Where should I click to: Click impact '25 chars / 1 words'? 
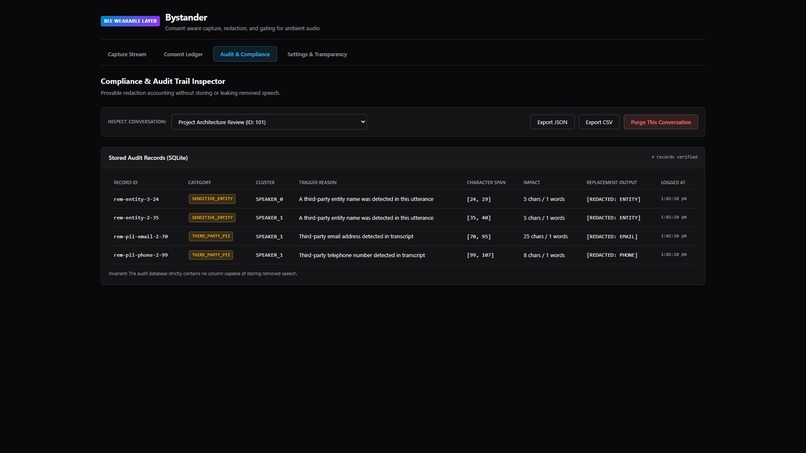pos(545,237)
